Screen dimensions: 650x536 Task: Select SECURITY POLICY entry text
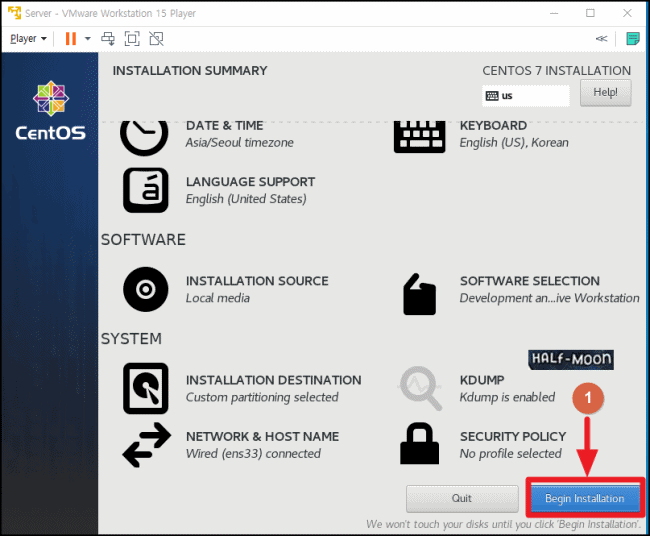[x=513, y=437]
